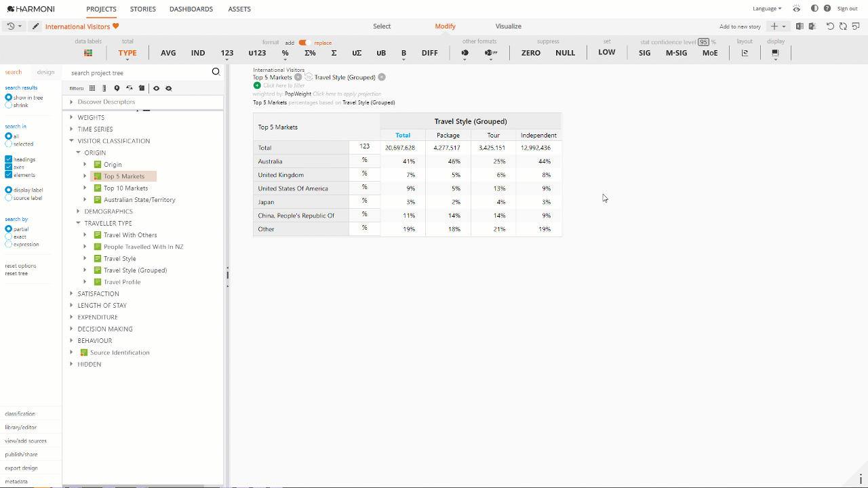Click the undo arrow icon
The height and width of the screenshot is (488, 868).
coord(830,26)
